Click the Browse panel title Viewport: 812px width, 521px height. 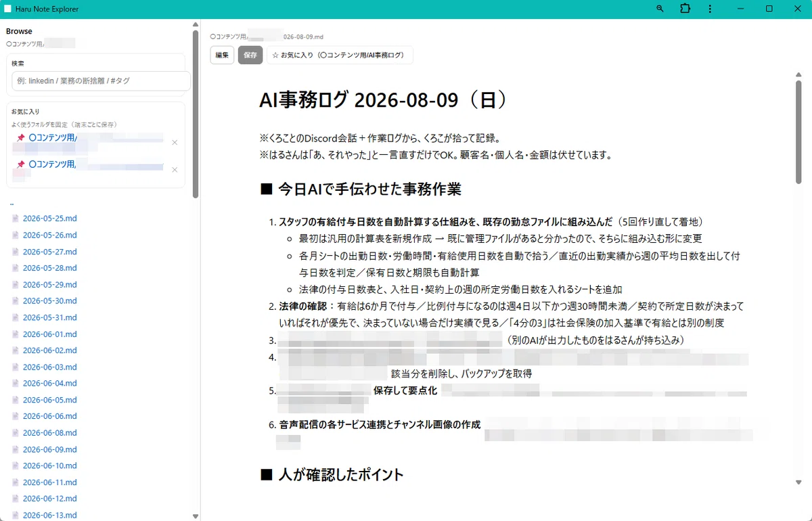19,31
